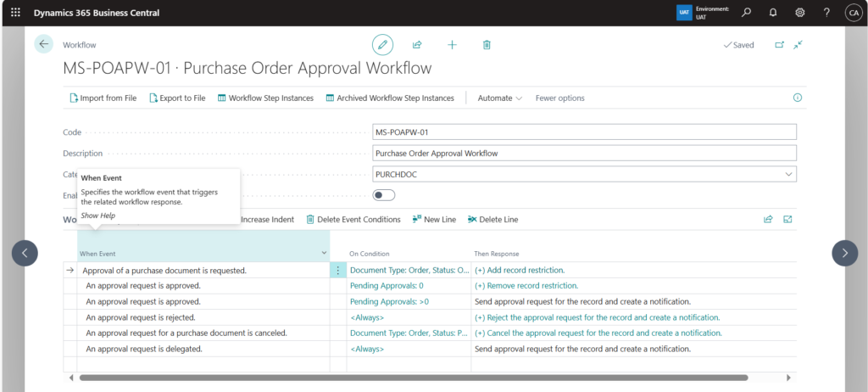The height and width of the screenshot is (392, 868).
Task: Expand the Automate menu
Action: [x=500, y=98]
